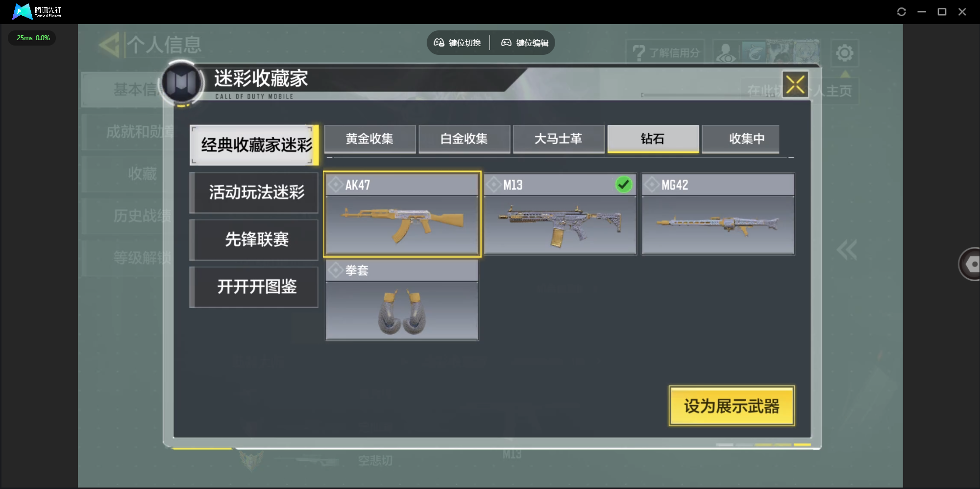Click the diamond icon beside AK47
980x489 pixels.
(336, 185)
